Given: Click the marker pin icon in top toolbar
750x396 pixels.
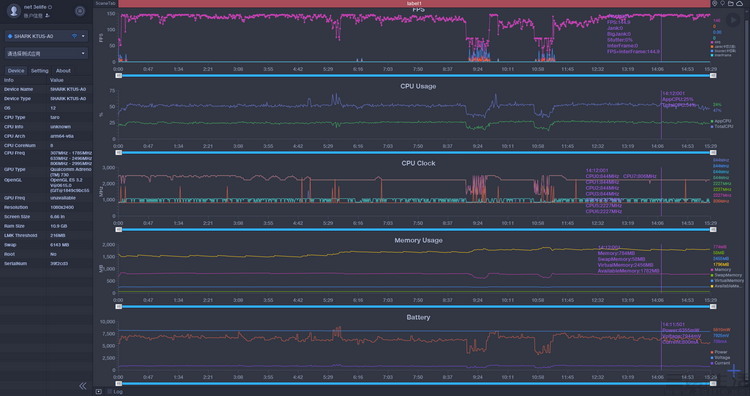Looking at the screenshot, I should [x=722, y=3].
